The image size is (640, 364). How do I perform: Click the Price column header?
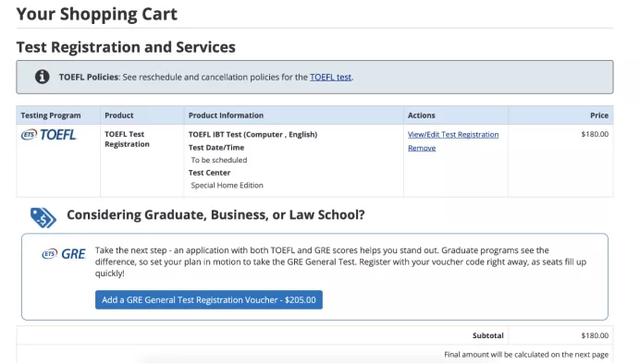click(599, 115)
